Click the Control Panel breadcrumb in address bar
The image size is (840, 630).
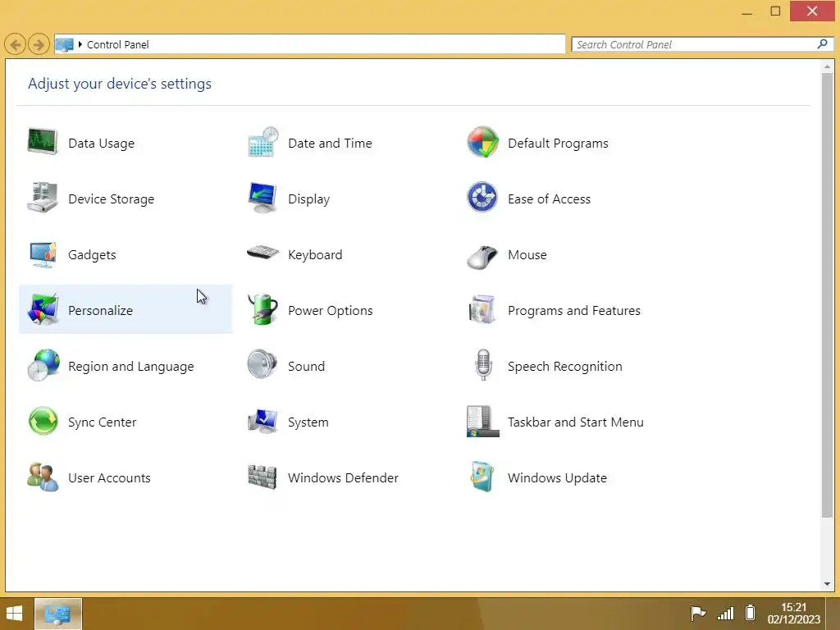coord(118,45)
